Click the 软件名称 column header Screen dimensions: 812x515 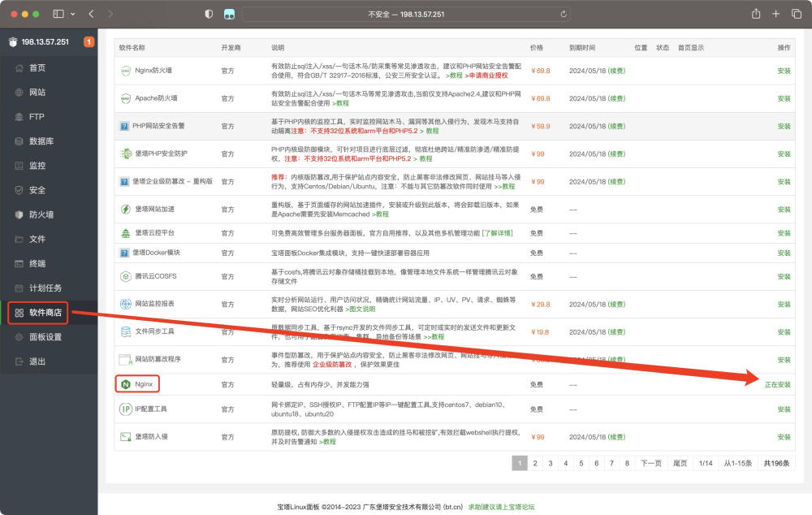pos(132,48)
